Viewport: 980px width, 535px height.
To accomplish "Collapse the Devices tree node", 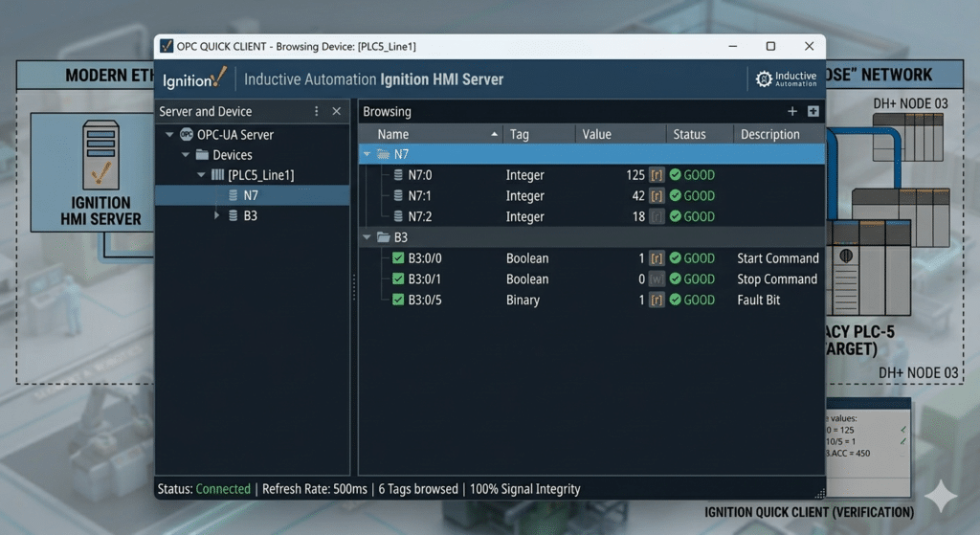I will 185,154.
